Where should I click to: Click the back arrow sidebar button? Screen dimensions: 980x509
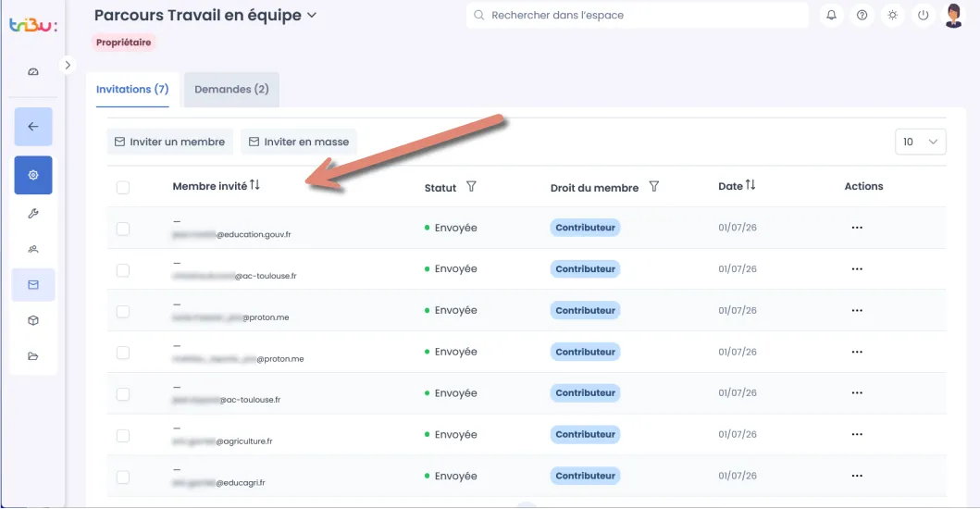point(33,126)
